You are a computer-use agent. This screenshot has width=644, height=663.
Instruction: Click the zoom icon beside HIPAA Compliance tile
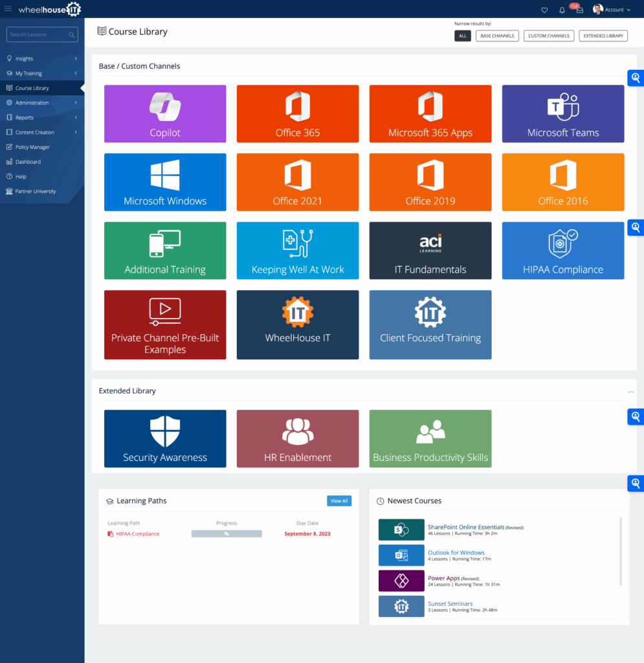pos(636,228)
